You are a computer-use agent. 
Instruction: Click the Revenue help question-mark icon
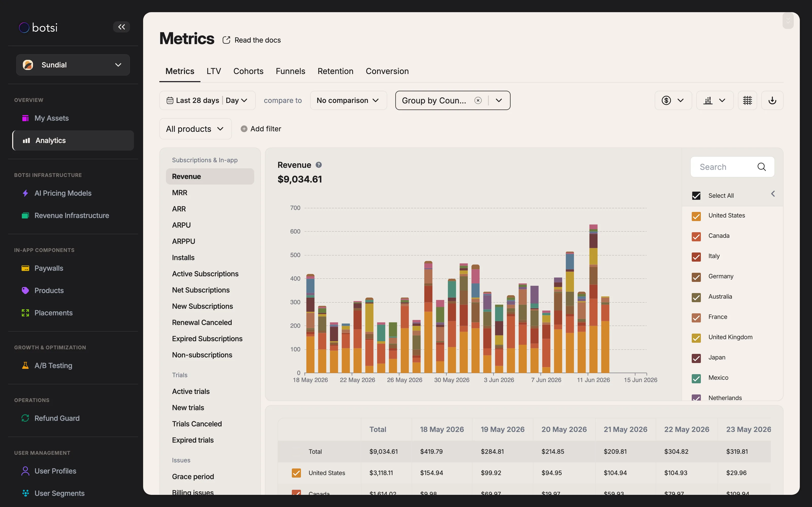pyautogui.click(x=319, y=165)
